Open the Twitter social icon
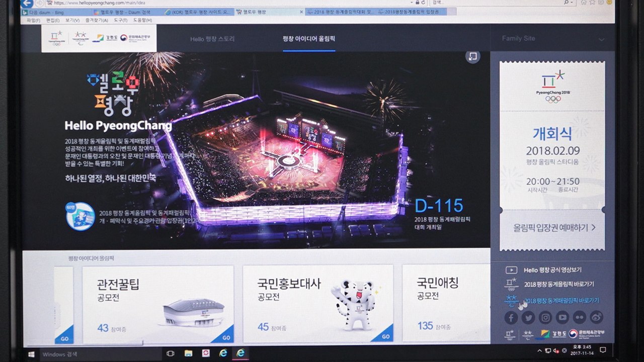Image resolution: width=644 pixels, height=362 pixels. click(x=528, y=317)
